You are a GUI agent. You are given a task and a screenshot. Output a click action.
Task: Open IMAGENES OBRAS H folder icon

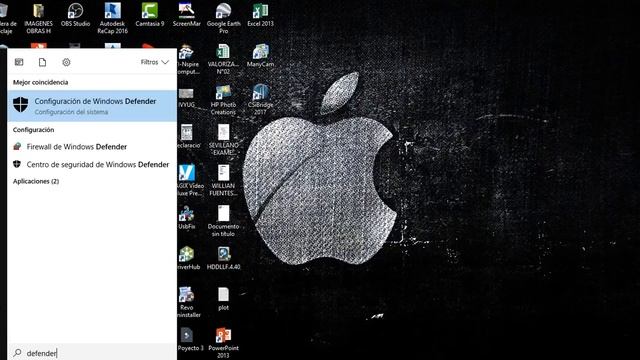38,18
